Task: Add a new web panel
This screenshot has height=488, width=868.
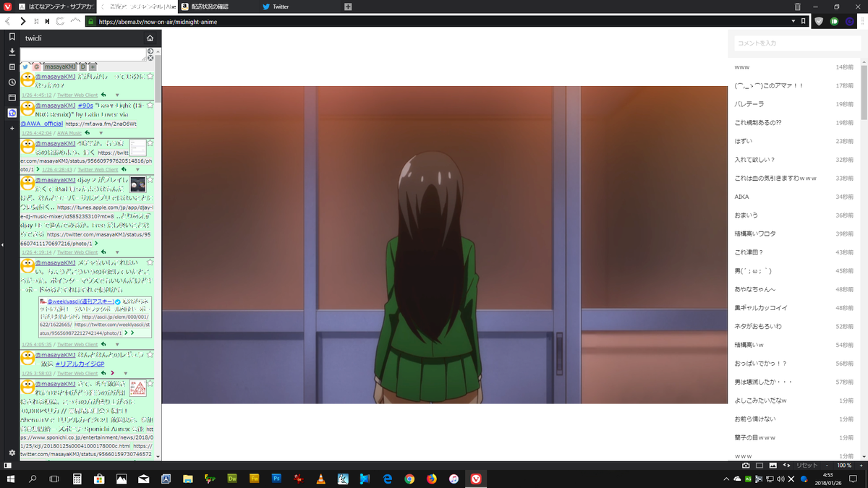Action: pyautogui.click(x=12, y=128)
